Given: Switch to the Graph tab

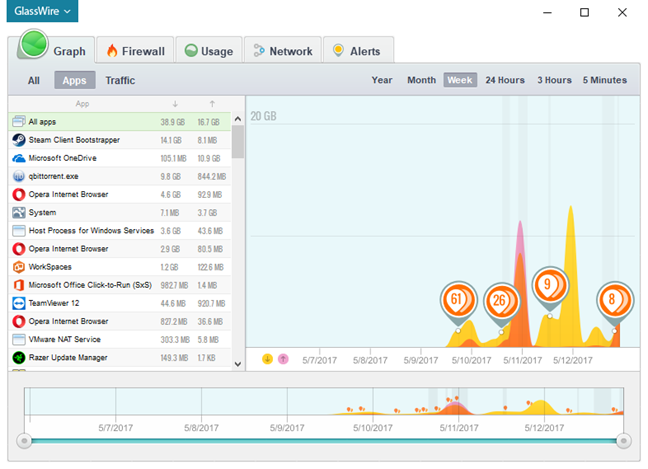Looking at the screenshot, I should (x=52, y=50).
